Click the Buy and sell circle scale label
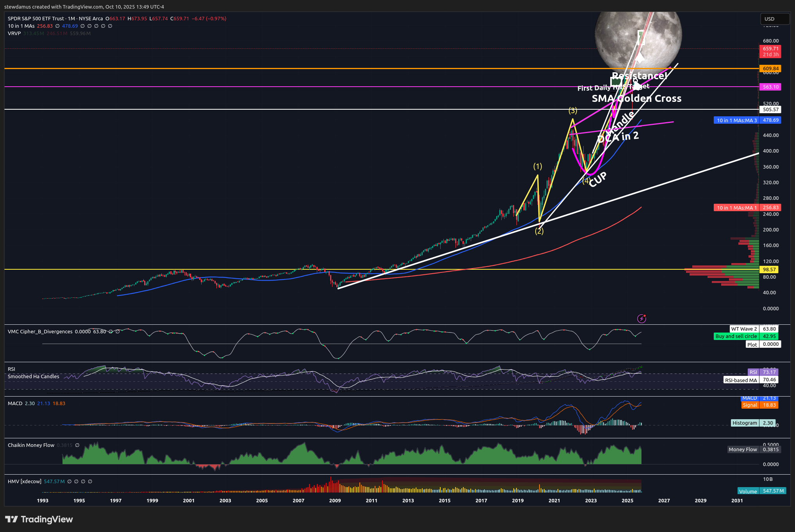The height and width of the screenshot is (532, 795). [x=736, y=336]
